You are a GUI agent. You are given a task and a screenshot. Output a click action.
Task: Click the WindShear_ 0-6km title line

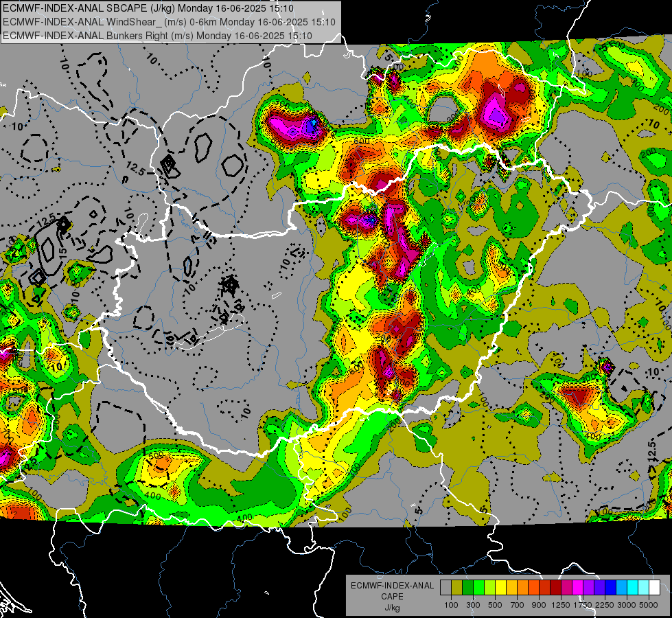[169, 22]
